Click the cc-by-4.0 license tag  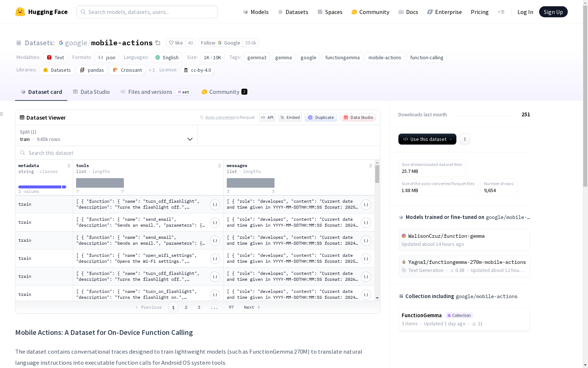pos(198,70)
